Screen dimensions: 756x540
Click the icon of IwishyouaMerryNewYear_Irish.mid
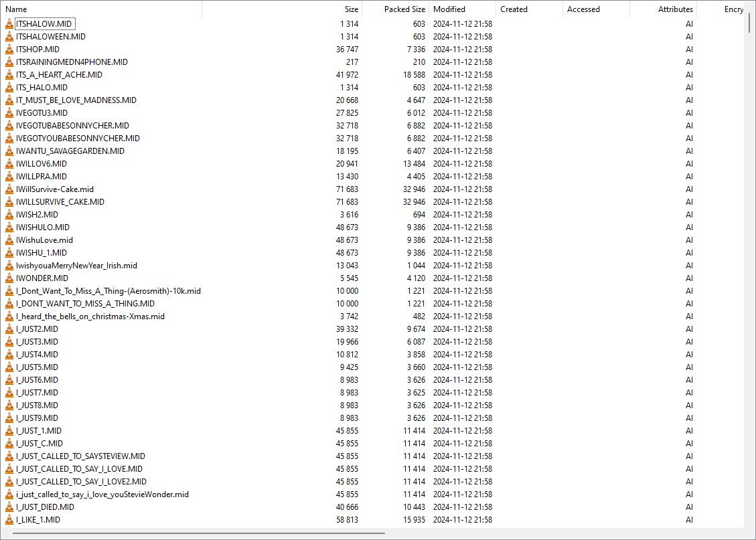(9, 266)
